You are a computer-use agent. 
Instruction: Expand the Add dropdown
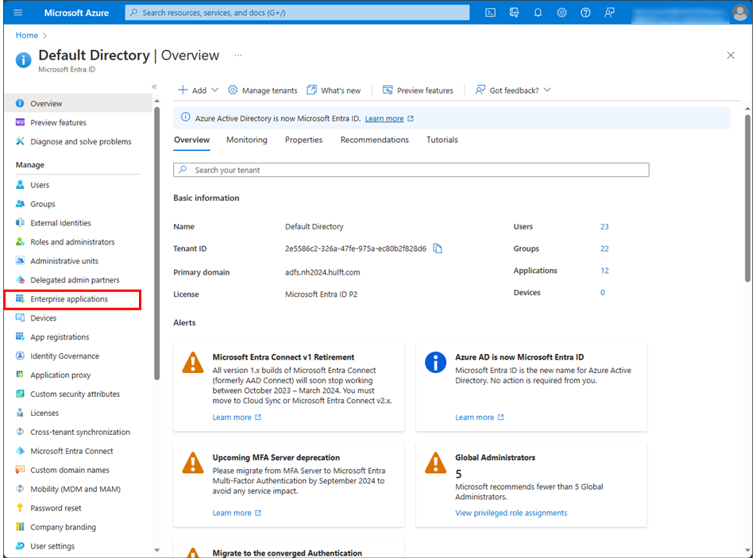199,90
